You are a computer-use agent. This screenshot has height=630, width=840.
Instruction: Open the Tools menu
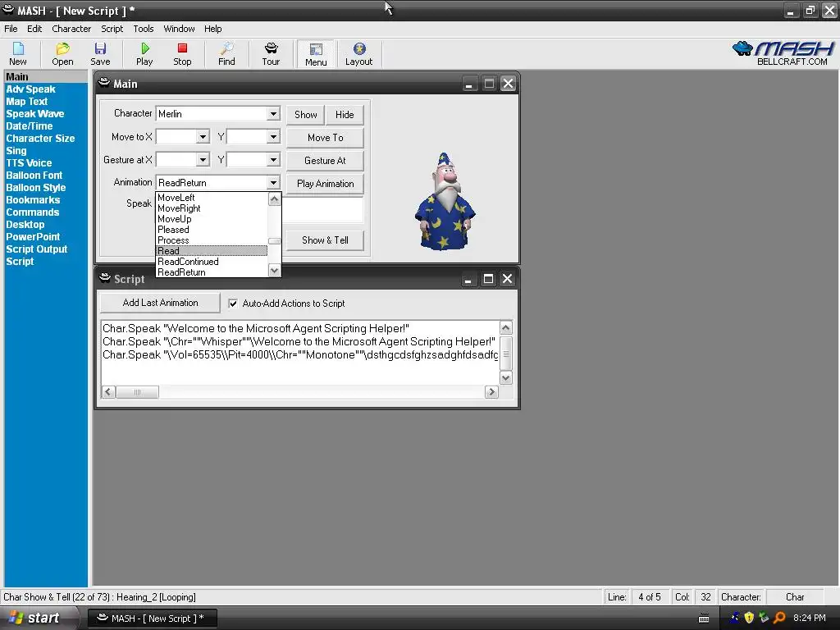coord(143,29)
